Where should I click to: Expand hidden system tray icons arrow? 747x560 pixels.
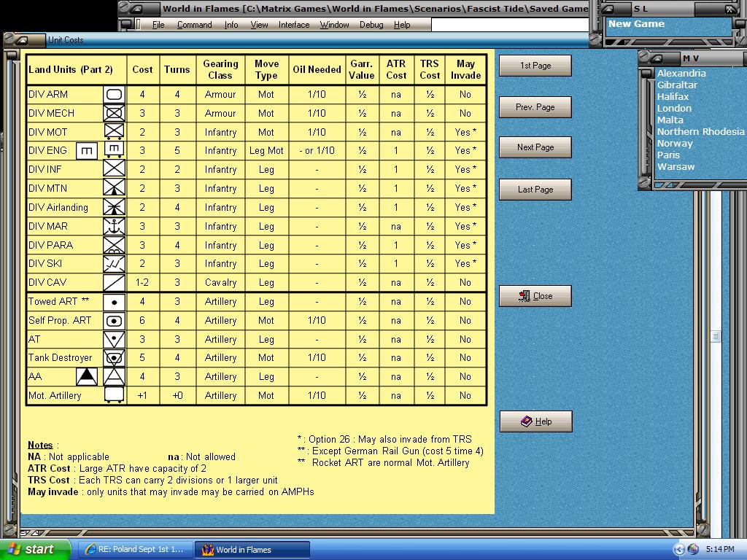(x=679, y=550)
